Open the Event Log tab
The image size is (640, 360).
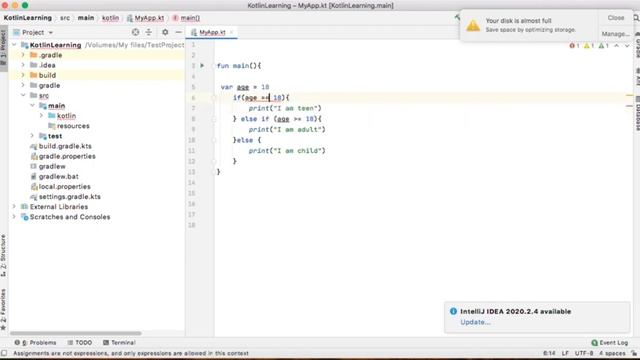[x=609, y=342]
